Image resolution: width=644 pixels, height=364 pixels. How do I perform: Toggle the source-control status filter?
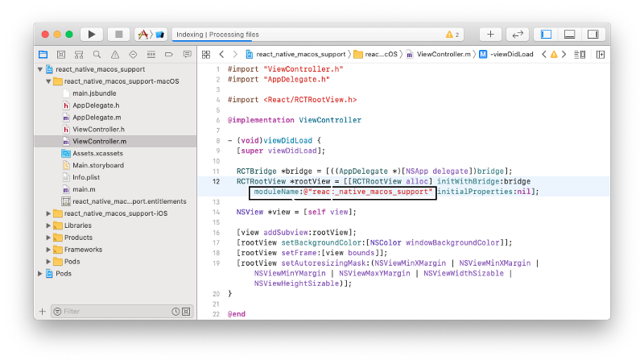[x=186, y=312]
